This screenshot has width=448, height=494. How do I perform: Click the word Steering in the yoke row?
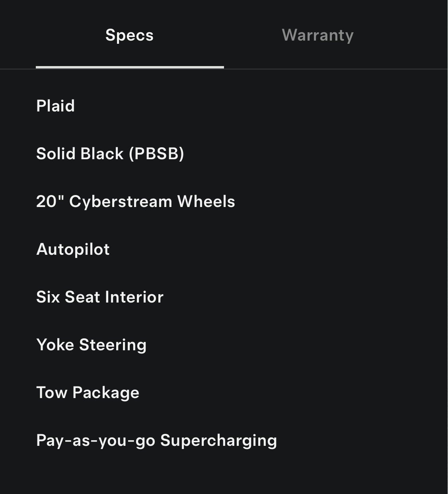113,345
